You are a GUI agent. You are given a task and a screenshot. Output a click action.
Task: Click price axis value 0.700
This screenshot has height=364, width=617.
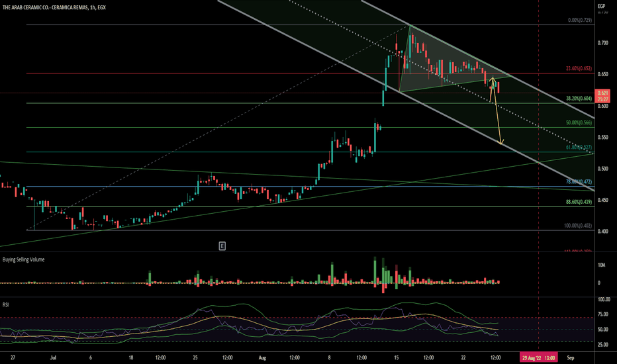tap(603, 43)
